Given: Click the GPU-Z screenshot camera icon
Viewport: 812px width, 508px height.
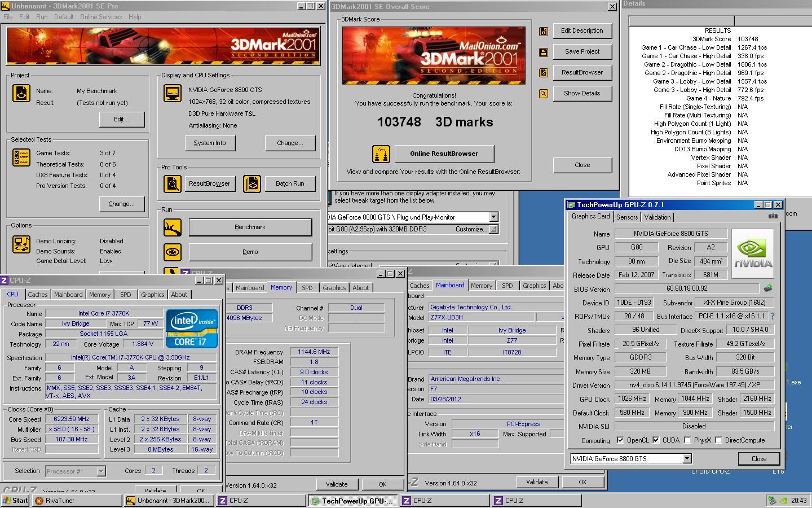Looking at the screenshot, I should (773, 216).
